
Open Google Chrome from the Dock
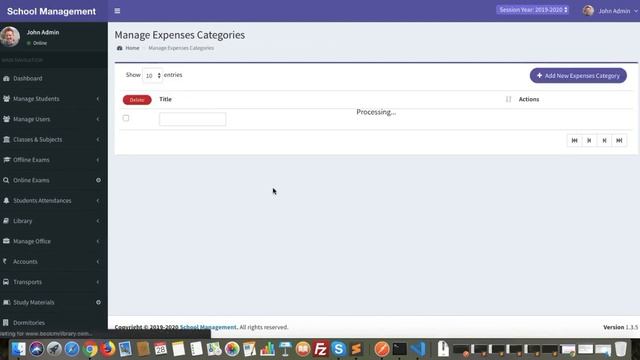pyautogui.click(x=90, y=349)
